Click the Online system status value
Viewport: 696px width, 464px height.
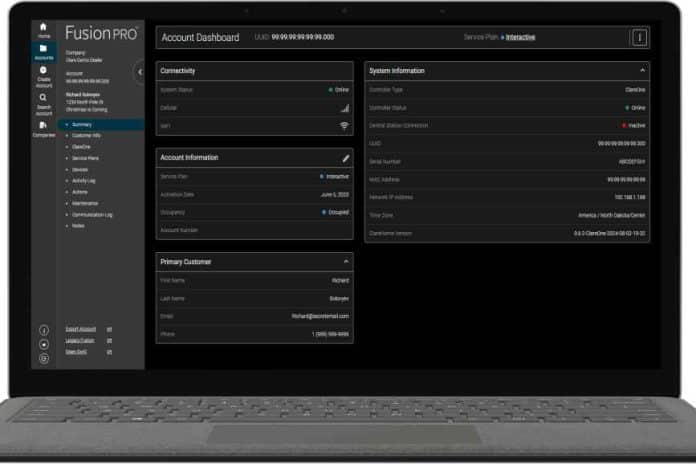(341, 90)
